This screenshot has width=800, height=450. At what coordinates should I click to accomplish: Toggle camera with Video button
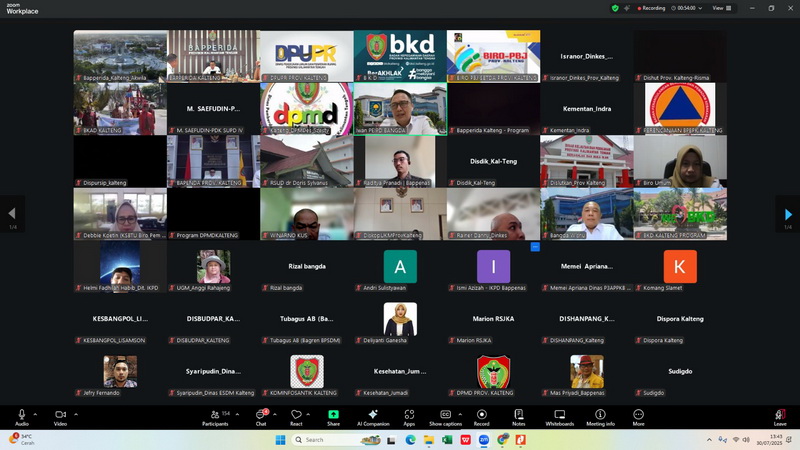60,417
